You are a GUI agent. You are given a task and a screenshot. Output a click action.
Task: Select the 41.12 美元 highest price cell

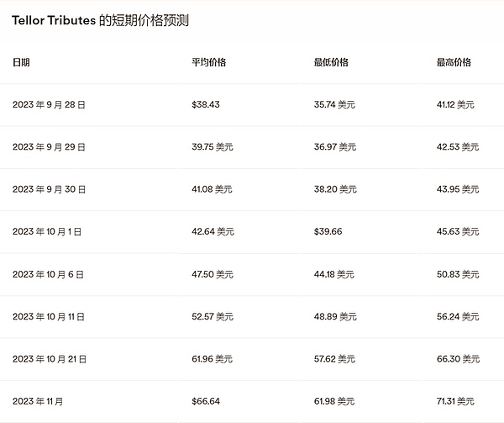click(x=456, y=104)
